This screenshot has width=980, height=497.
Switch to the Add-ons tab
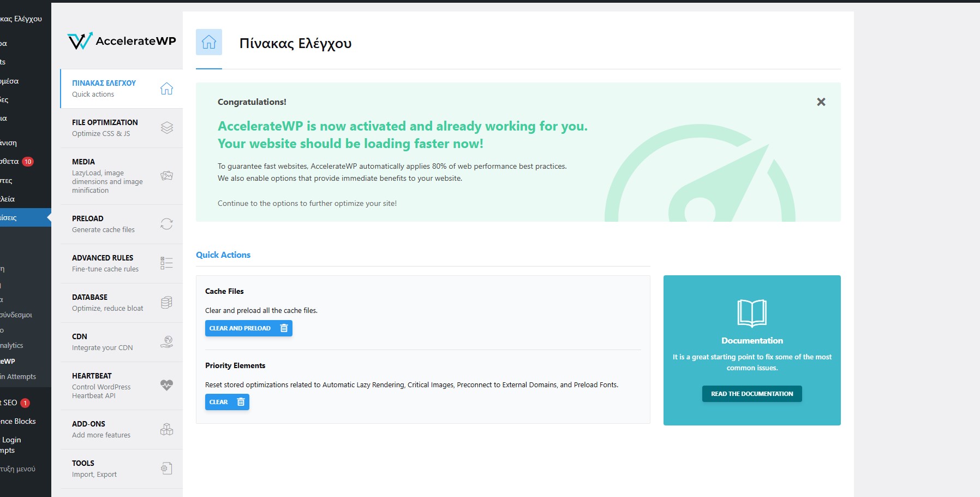(x=121, y=429)
